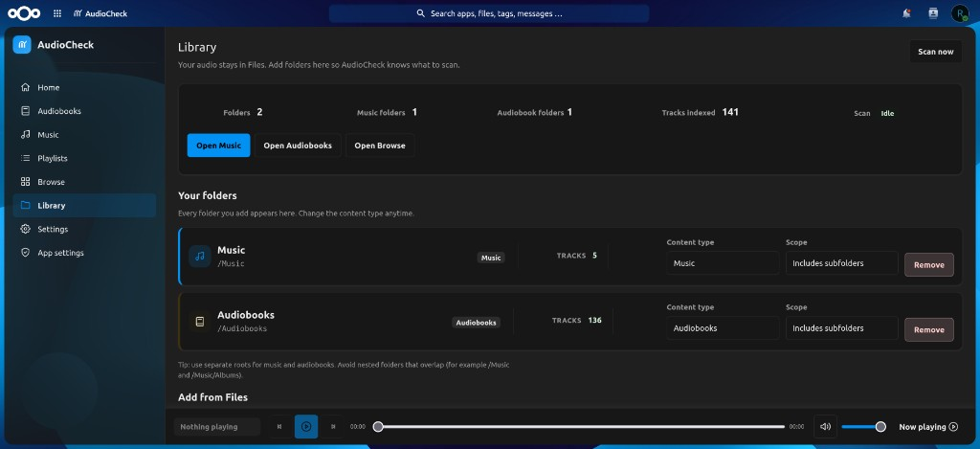
Task: Click the Music folder note icon
Action: pos(200,257)
